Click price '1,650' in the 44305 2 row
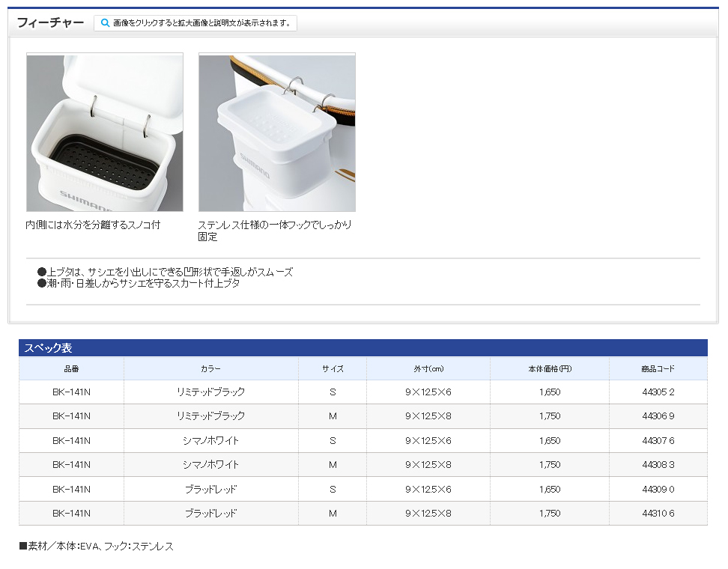Viewport: 728px width, 569px height. coord(550,392)
